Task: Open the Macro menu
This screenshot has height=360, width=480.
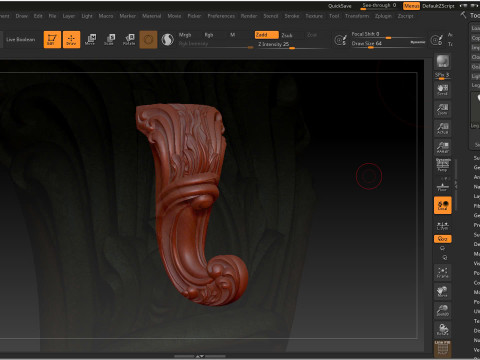Action: point(106,16)
